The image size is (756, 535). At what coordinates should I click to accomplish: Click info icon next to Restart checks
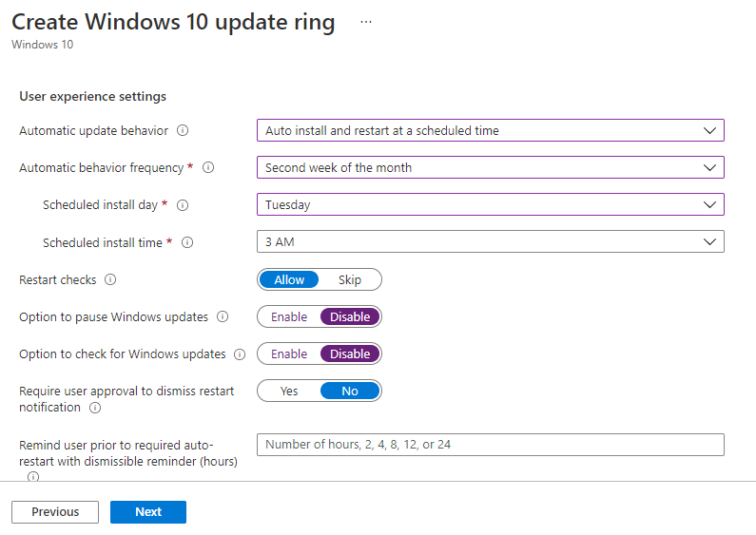tap(110, 279)
